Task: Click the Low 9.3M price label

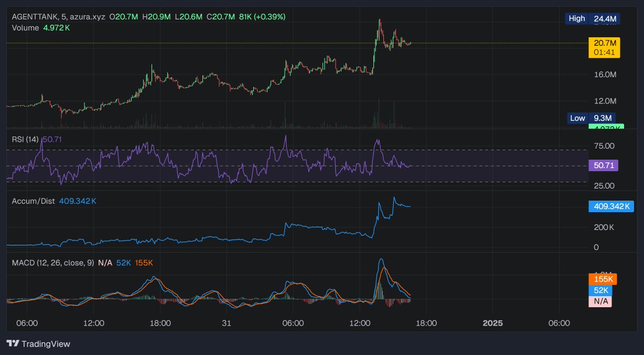Action: (592, 118)
